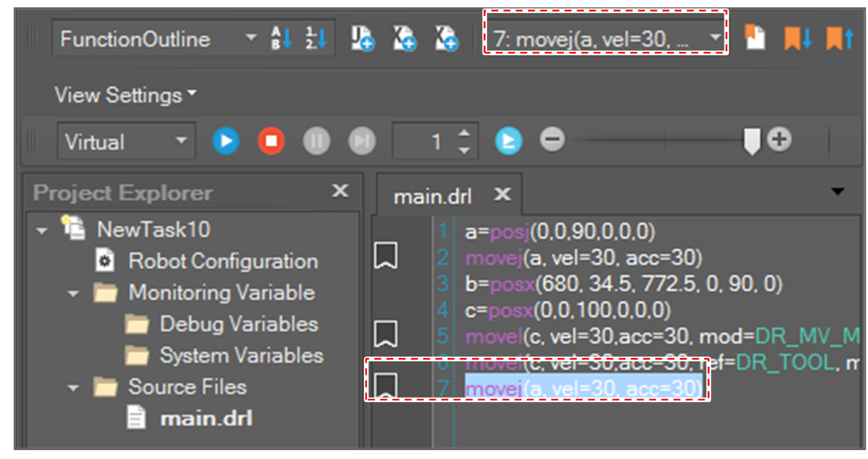Click the step-run icon next to repeat count
This screenshot has width=868, height=459.
tap(508, 141)
